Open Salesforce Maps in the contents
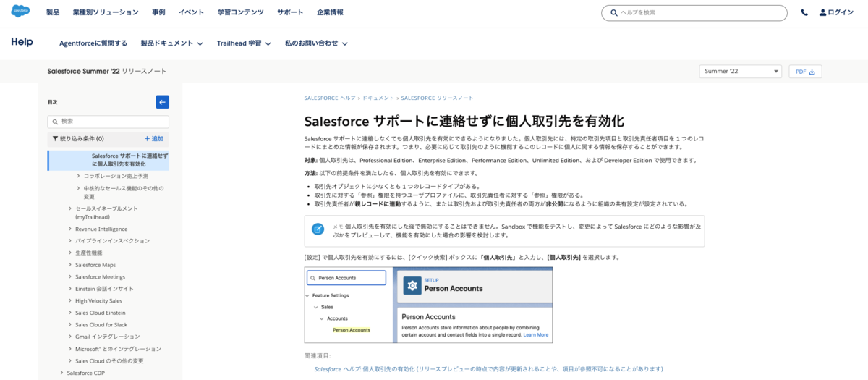The image size is (868, 380). click(95, 265)
